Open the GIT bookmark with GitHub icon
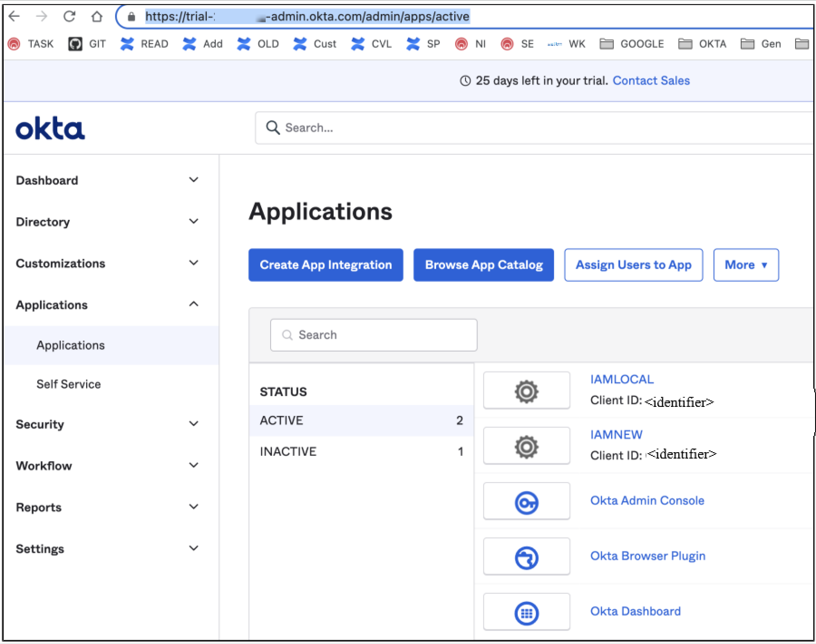Image resolution: width=816 pixels, height=644 pixels. click(87, 44)
